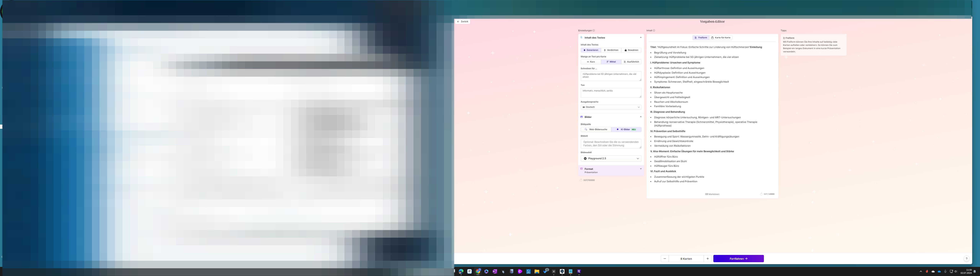
Task: Click heading I. Hüftprobleme: Ursachen und Symptome
Action: click(x=675, y=62)
